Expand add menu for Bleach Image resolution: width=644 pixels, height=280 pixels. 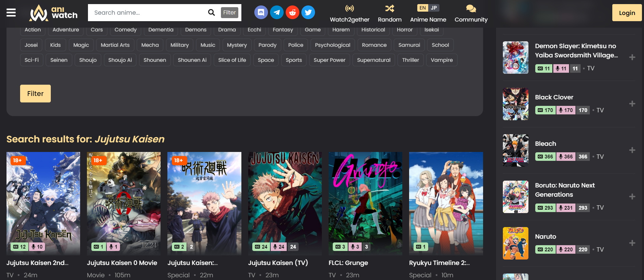[x=632, y=150]
